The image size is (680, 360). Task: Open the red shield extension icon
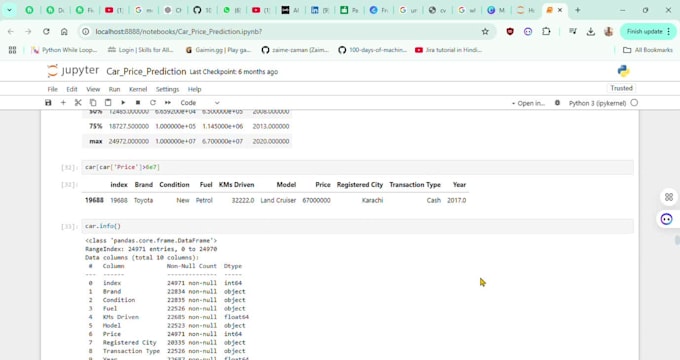click(x=510, y=32)
